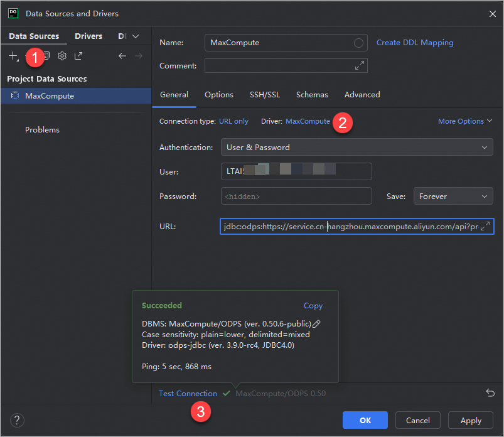The width and height of the screenshot is (504, 437).
Task: Click the DataGrip logo in title bar
Action: [x=13, y=14]
